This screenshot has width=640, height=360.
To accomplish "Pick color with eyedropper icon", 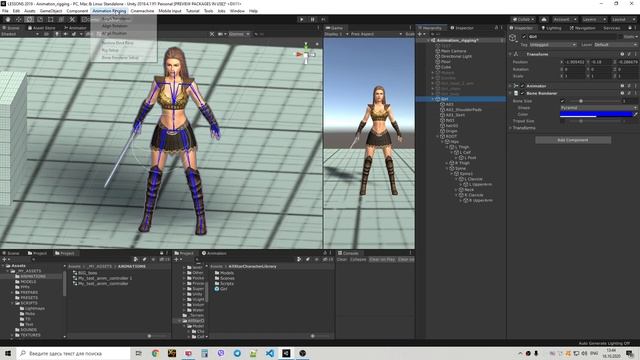I will coord(635,114).
